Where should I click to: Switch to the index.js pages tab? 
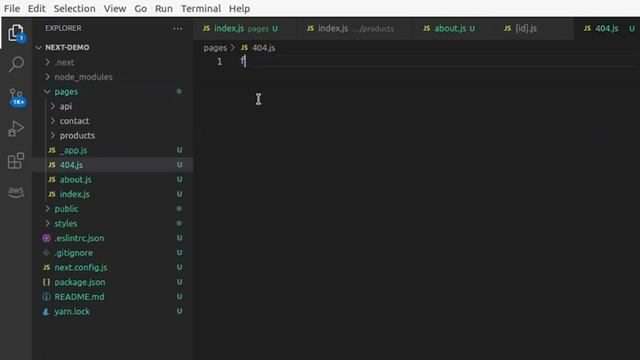(x=245, y=29)
